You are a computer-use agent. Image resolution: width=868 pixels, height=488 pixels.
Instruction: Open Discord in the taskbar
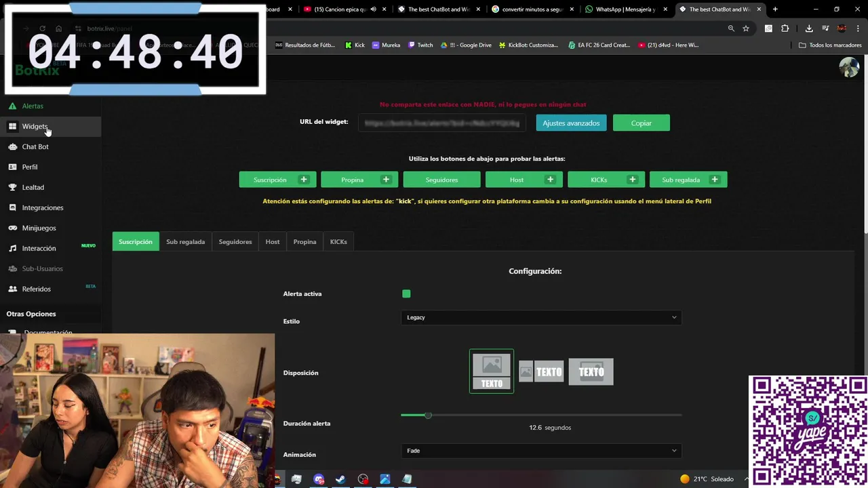[319, 479]
